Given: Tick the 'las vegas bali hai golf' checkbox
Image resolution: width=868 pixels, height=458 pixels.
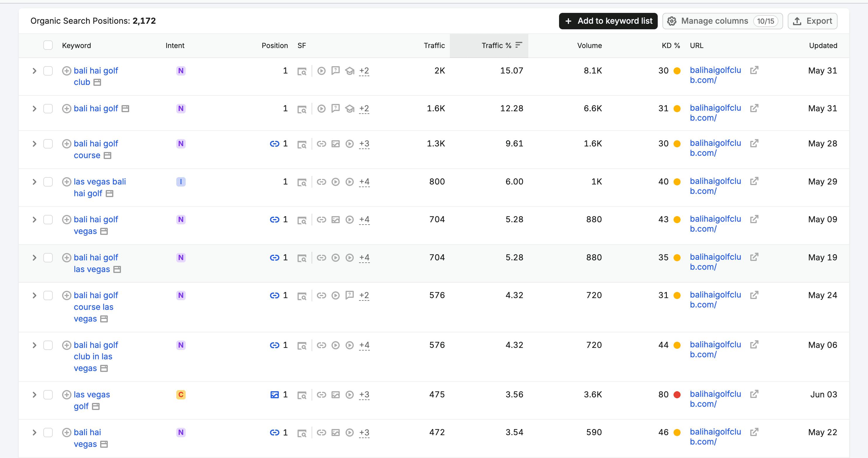Looking at the screenshot, I should 48,182.
